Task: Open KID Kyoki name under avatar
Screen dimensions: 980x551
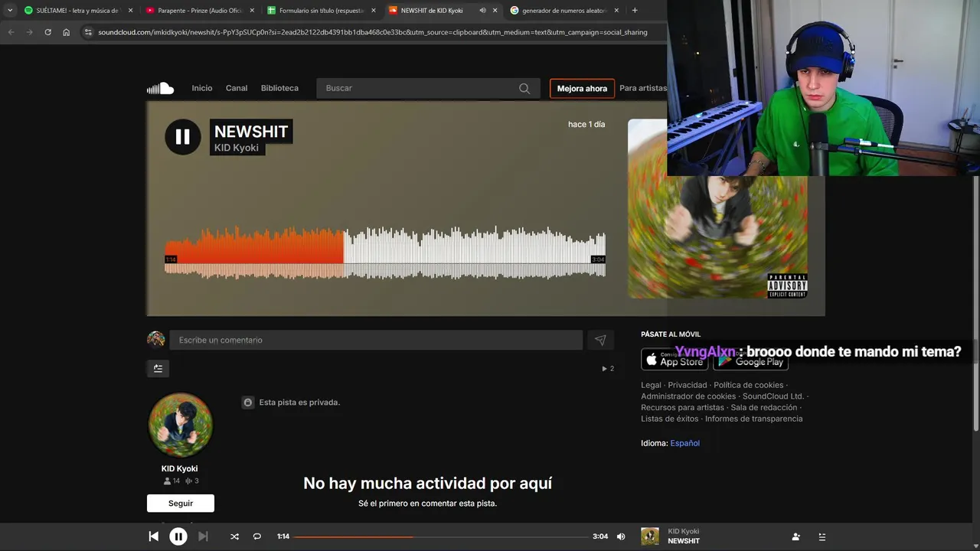Action: point(180,468)
